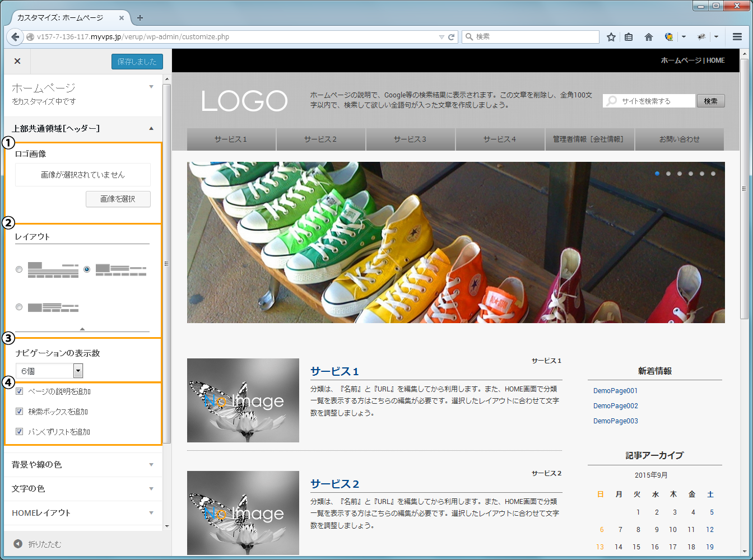Select the third header layout radio button

coord(19,307)
